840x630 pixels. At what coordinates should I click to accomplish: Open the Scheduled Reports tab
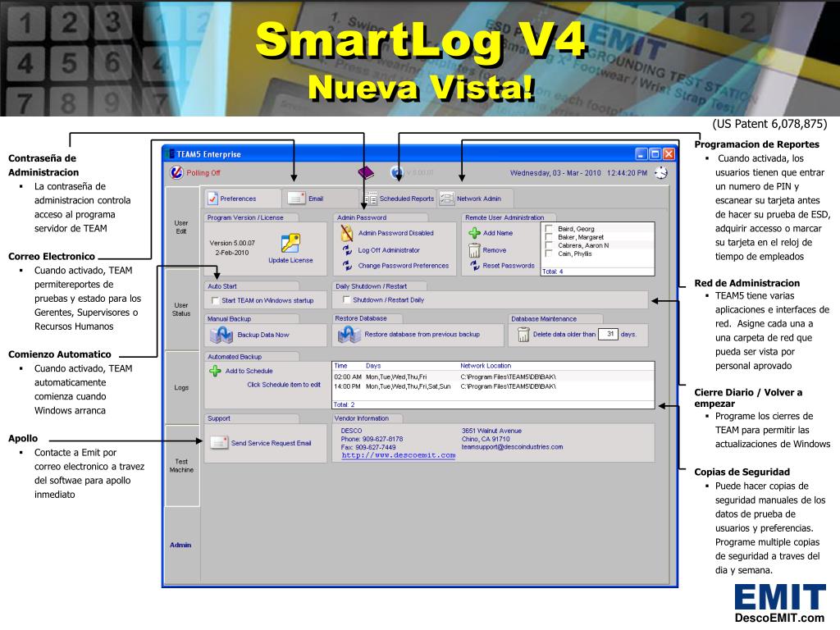(x=399, y=199)
